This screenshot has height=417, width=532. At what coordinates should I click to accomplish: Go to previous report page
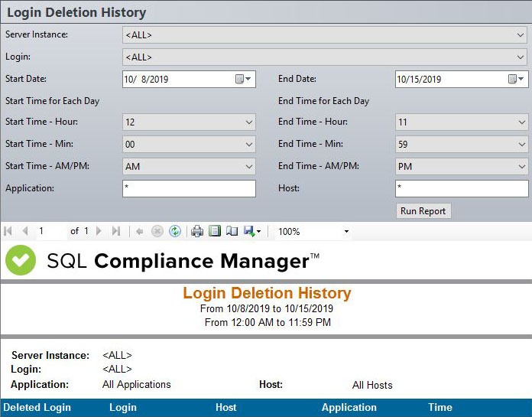24,231
